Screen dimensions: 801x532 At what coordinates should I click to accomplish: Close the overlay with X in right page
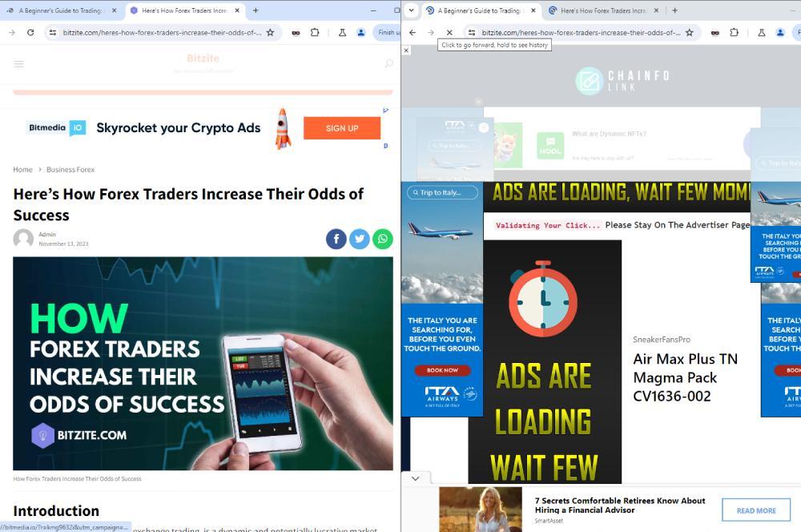coord(406,50)
